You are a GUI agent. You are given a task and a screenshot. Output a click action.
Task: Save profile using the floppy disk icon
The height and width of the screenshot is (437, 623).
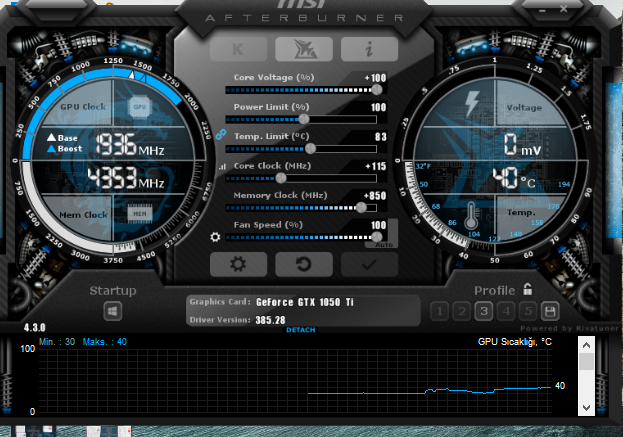(x=550, y=311)
